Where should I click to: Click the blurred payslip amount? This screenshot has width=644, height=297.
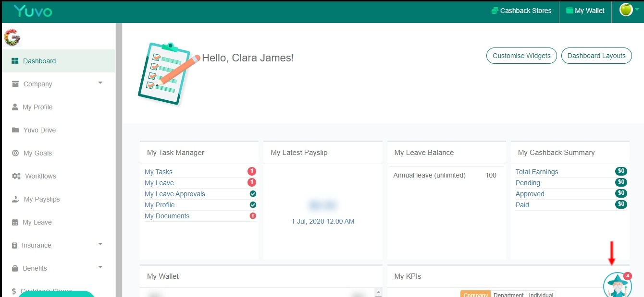pos(323,206)
